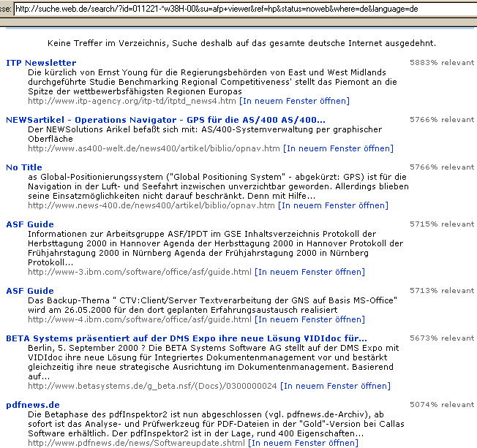Screen dimensions: 477x448
Task: Open ASF Guide result with 5713% relevance
Action: click(x=30, y=291)
